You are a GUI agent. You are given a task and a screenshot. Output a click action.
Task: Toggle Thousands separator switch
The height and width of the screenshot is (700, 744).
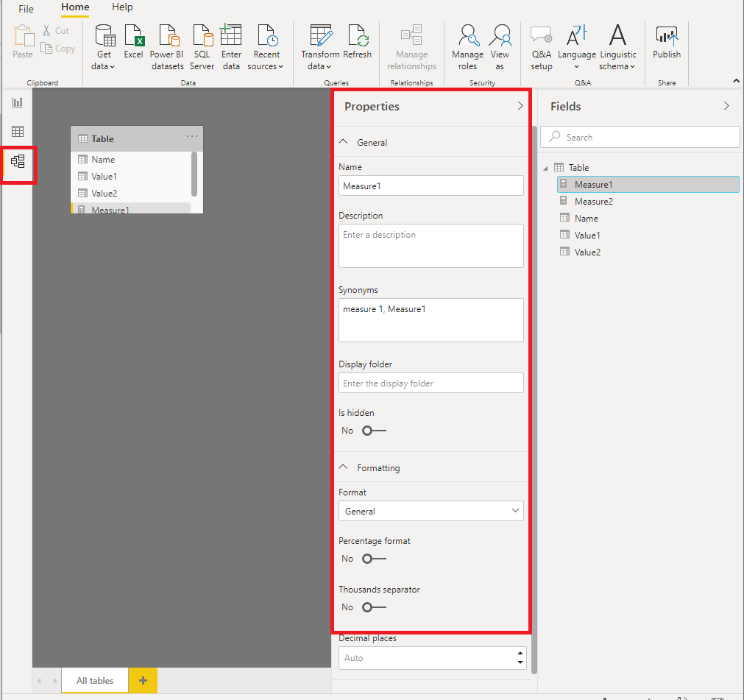374,607
